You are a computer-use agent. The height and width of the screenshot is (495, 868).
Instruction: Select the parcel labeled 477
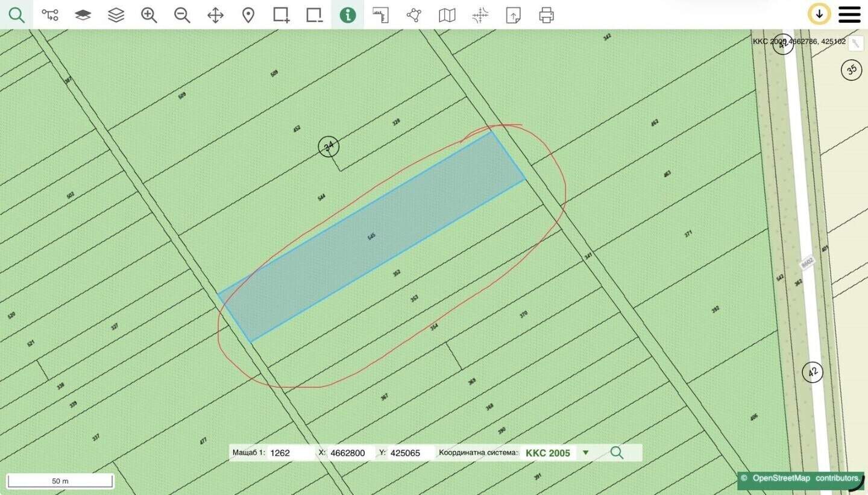(x=203, y=441)
